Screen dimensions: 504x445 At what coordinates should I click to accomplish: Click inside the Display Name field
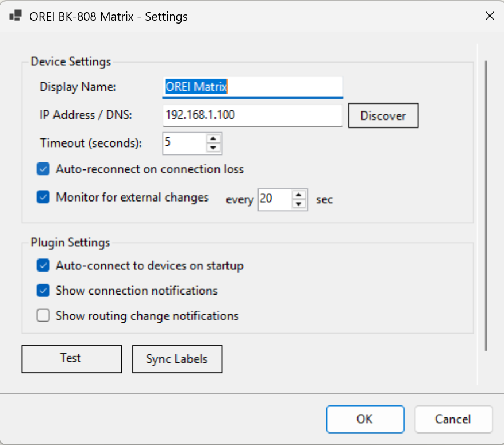(x=252, y=87)
